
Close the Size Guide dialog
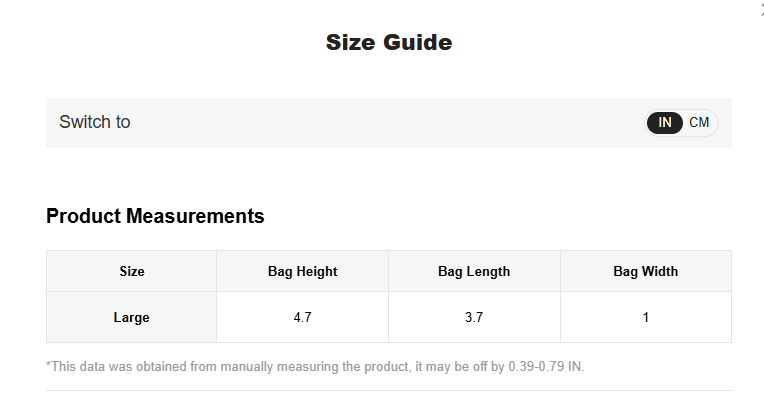[x=762, y=11]
